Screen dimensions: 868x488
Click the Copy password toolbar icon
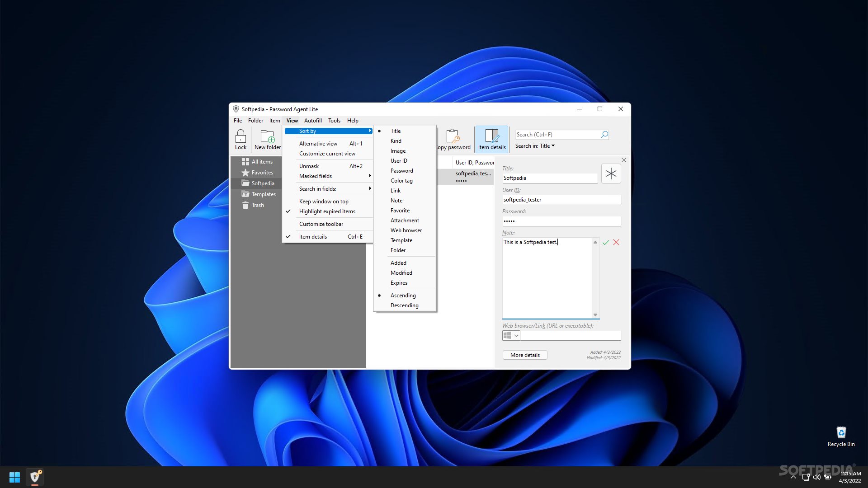[x=454, y=139]
